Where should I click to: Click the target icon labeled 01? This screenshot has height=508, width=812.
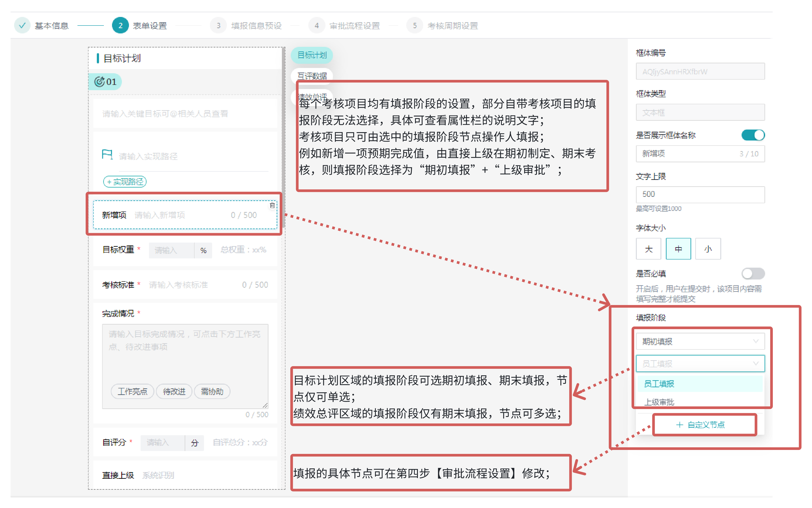coord(99,82)
